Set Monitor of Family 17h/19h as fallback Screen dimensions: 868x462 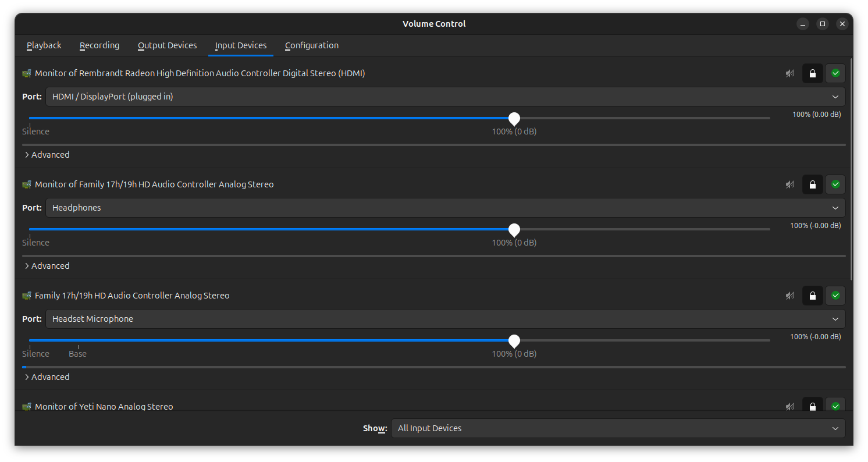pyautogui.click(x=835, y=184)
